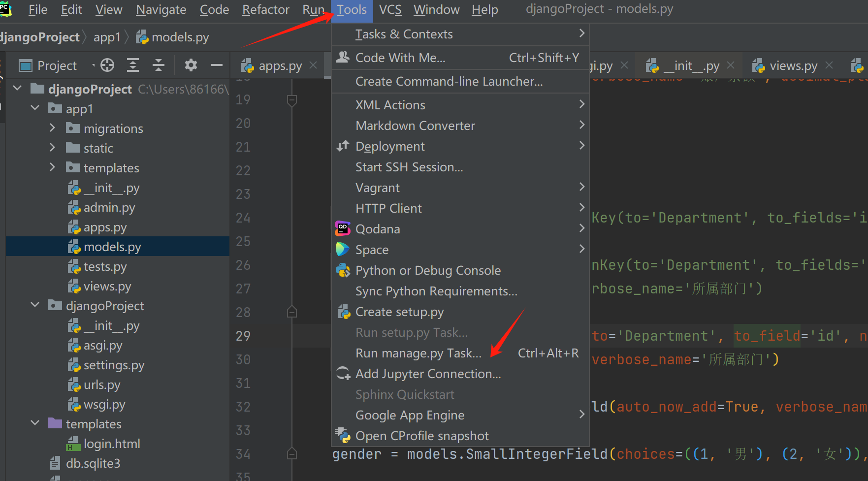
Task: Collapse the app1 folder
Action: (35, 108)
